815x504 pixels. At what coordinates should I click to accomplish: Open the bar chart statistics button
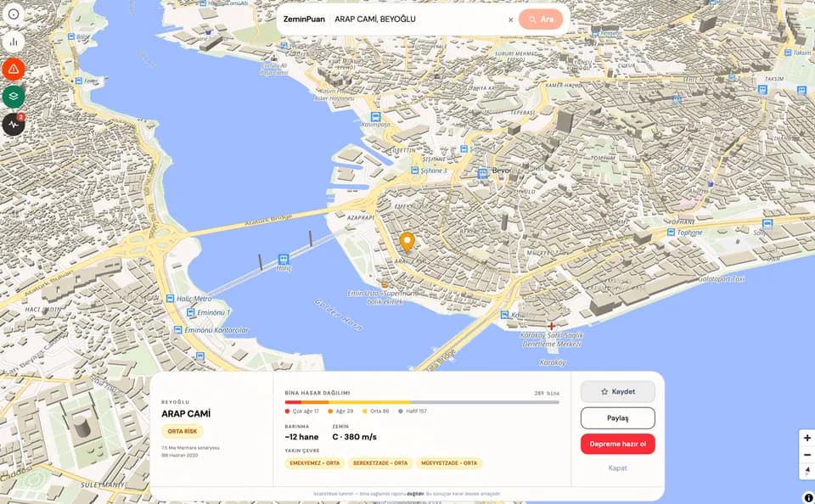click(x=14, y=42)
